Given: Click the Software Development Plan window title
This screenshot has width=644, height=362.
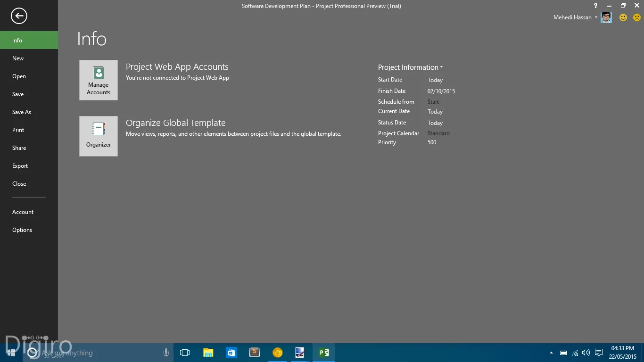Looking at the screenshot, I should tap(322, 6).
